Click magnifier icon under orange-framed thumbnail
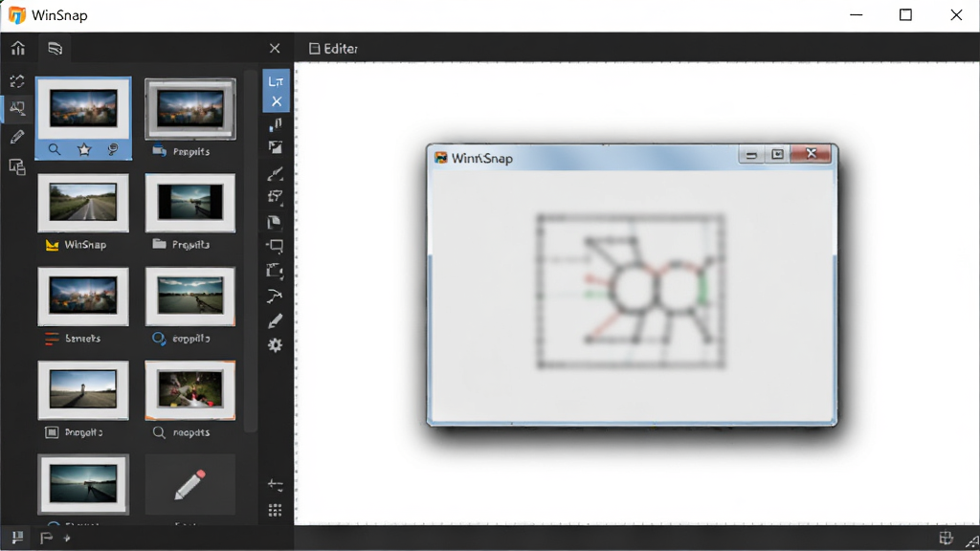The width and height of the screenshot is (980, 551). pyautogui.click(x=159, y=432)
